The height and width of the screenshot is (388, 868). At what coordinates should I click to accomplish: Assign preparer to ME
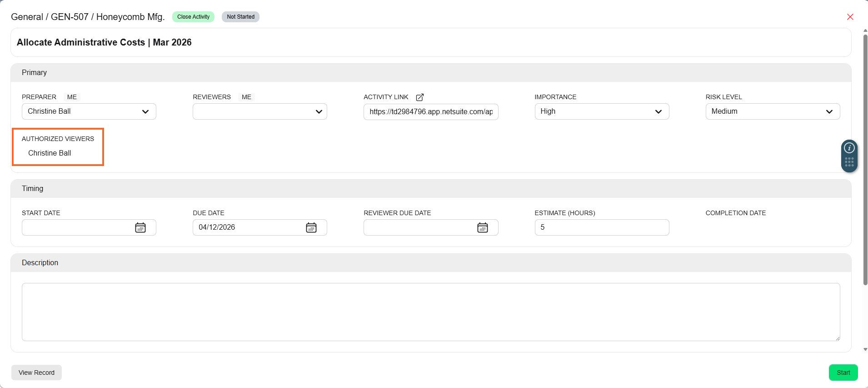point(72,97)
